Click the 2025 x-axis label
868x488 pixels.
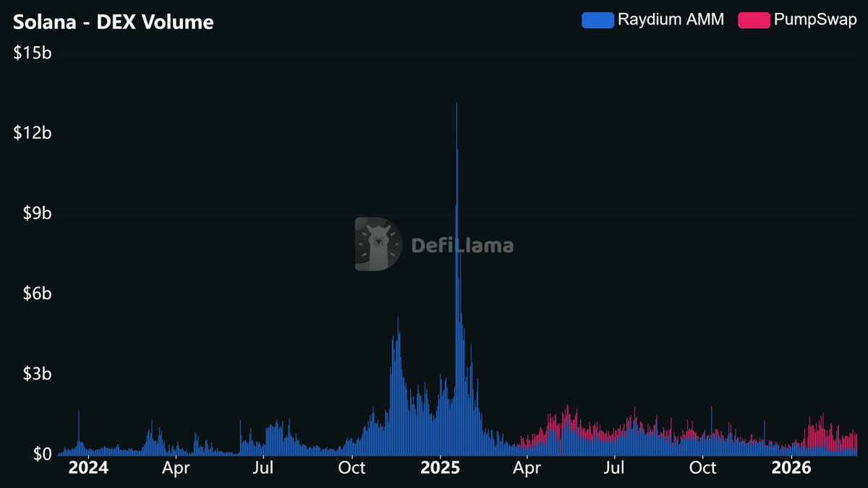(x=440, y=468)
